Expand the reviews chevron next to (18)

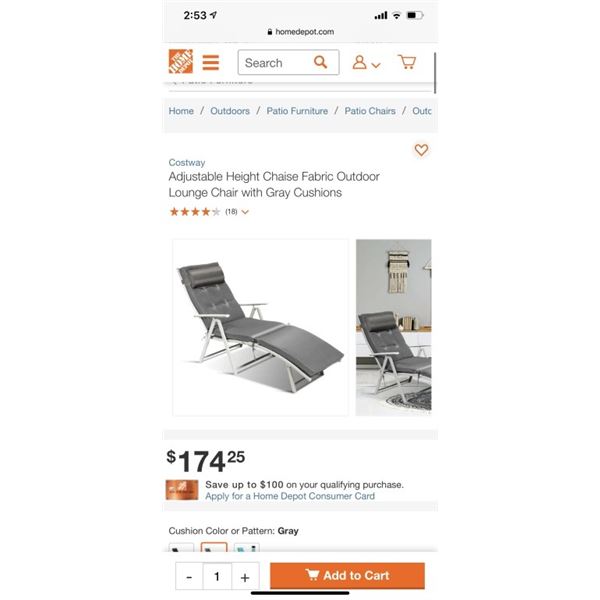click(245, 212)
